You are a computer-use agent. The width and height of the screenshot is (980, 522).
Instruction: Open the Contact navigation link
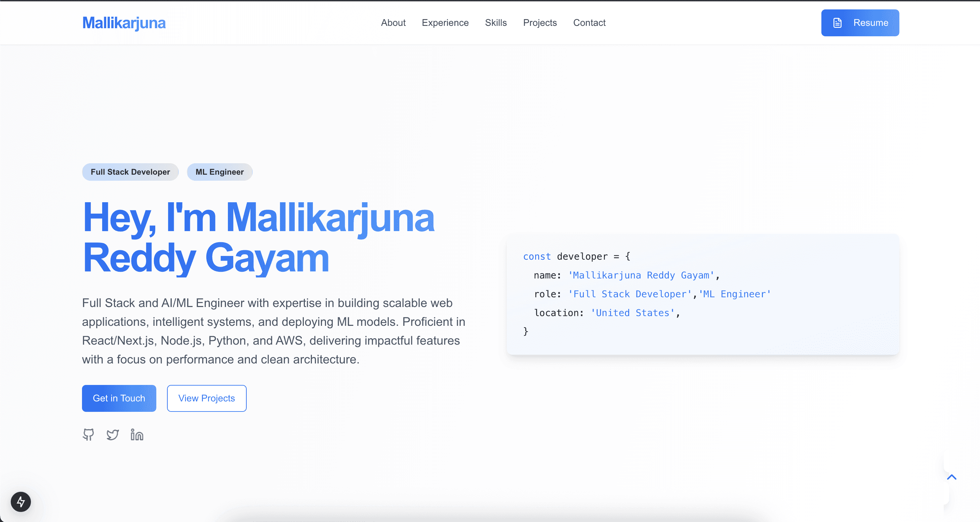click(589, 23)
